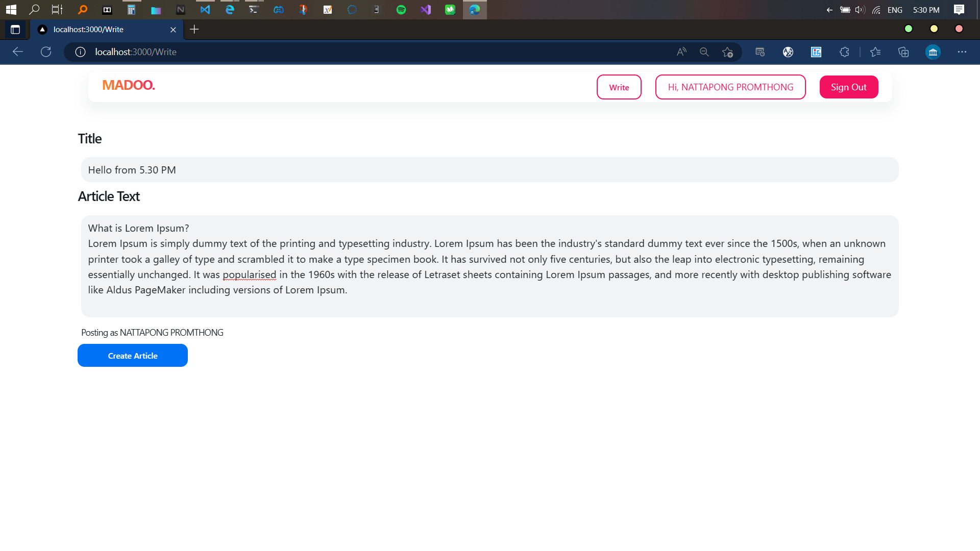Click the ENG language indicator
The height and width of the screenshot is (551, 980).
[895, 10]
